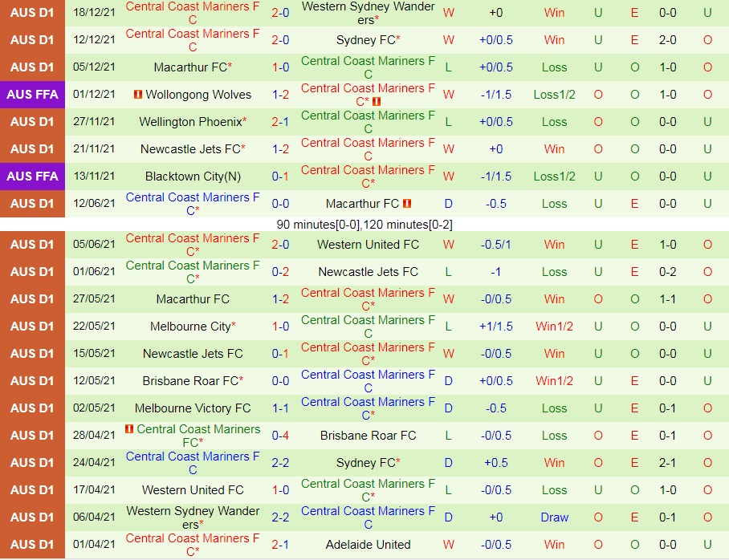Select handicap -0.5/1 on Western United row
The width and height of the screenshot is (729, 560).
(x=496, y=245)
